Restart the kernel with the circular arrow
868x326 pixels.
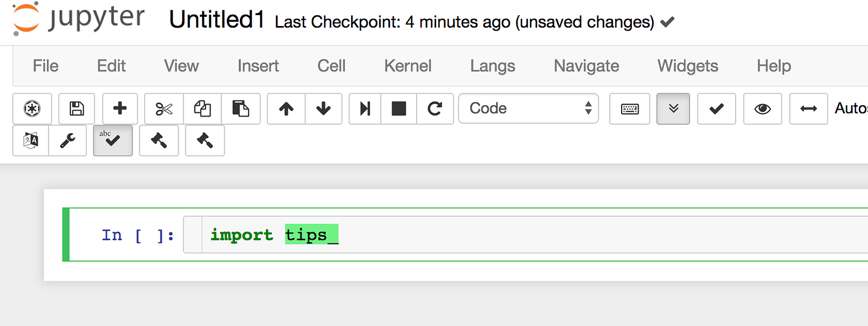(x=435, y=109)
